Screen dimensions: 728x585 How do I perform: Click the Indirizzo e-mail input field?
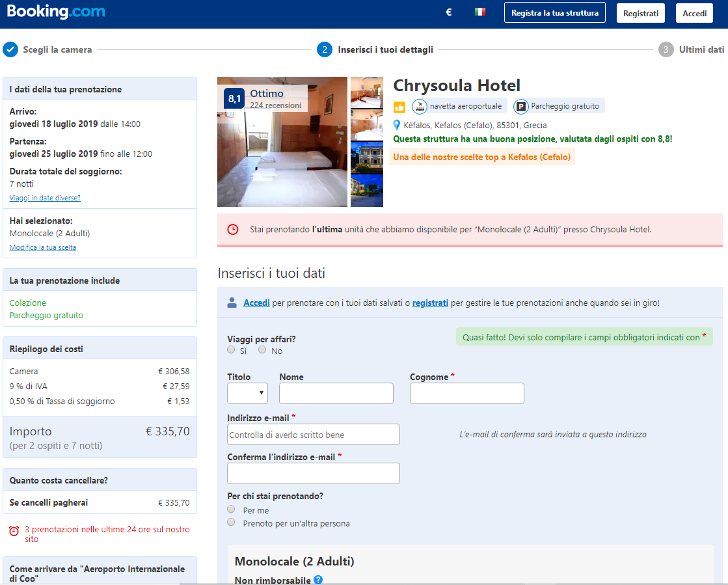(x=314, y=435)
